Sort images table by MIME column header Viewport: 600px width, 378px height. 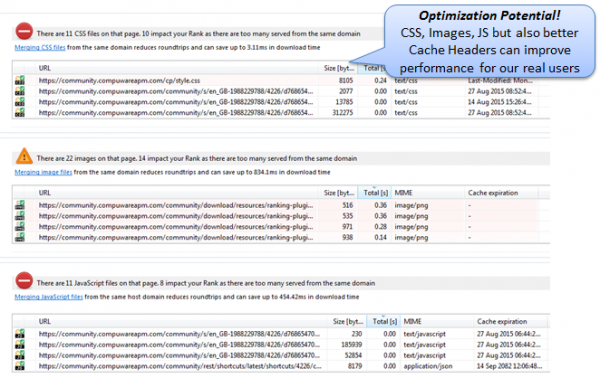403,193
